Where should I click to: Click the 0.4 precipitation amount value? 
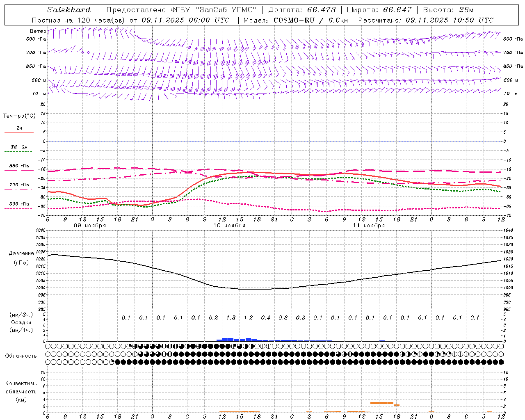[x=266, y=317]
